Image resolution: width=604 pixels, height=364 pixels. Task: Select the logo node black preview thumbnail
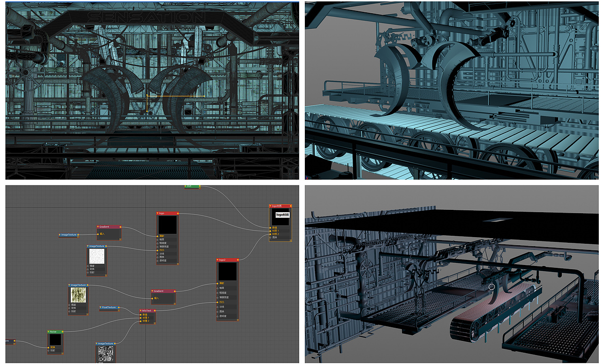[x=168, y=225]
